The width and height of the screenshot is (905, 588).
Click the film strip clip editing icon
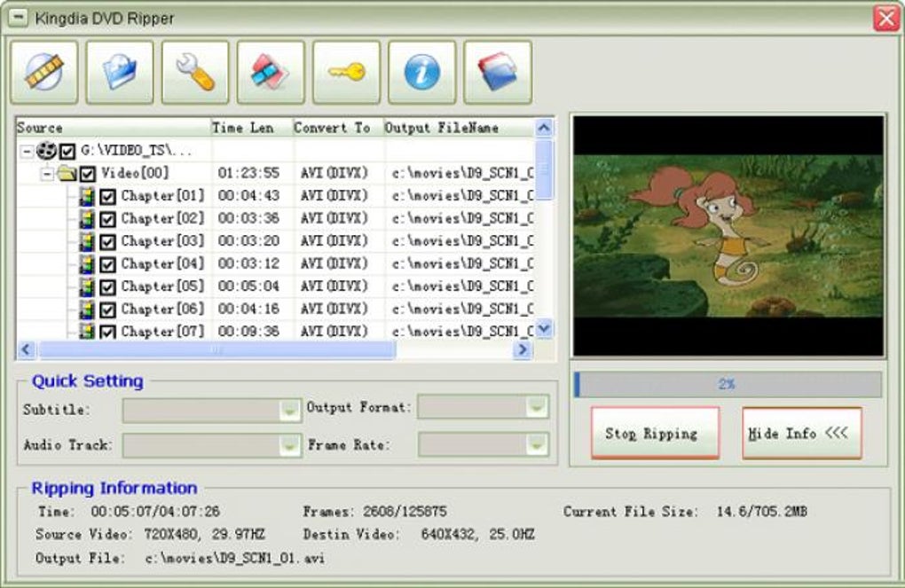(270, 72)
